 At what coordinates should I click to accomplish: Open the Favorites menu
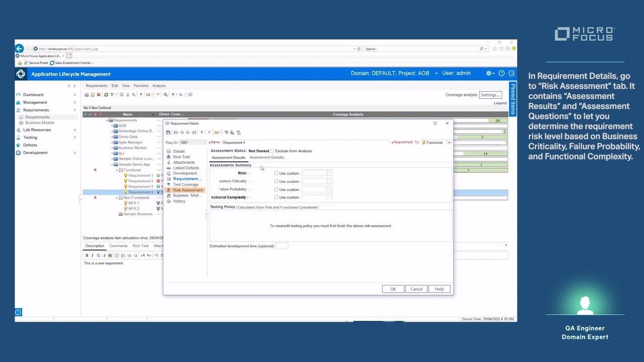pyautogui.click(x=141, y=86)
